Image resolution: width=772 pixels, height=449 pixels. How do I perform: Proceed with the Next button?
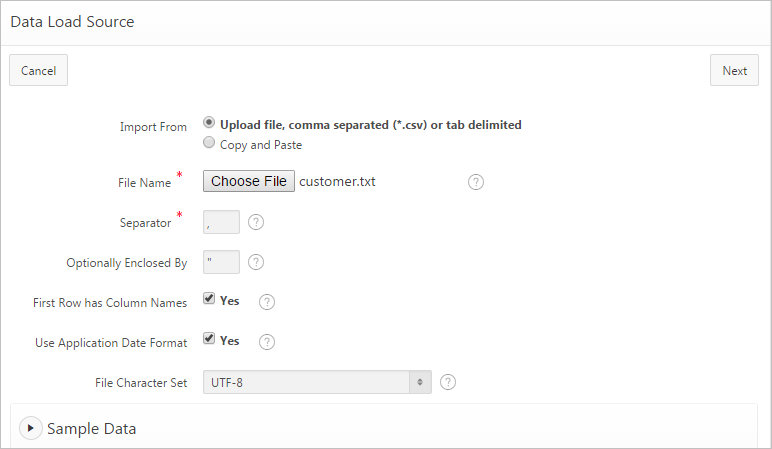pos(734,70)
